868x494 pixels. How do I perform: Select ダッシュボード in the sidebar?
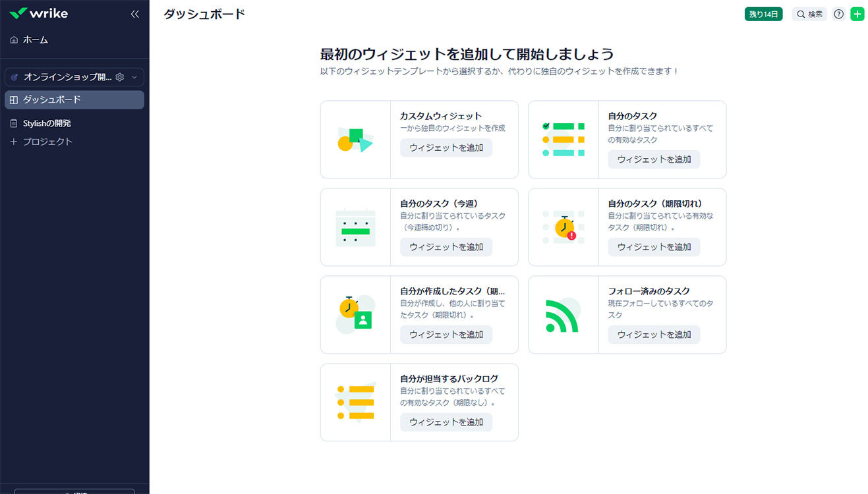click(x=52, y=99)
